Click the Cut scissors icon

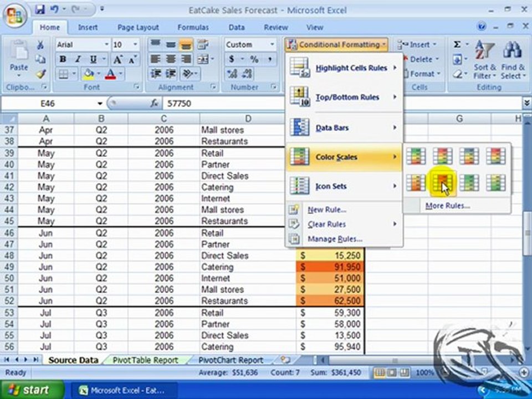40,45
